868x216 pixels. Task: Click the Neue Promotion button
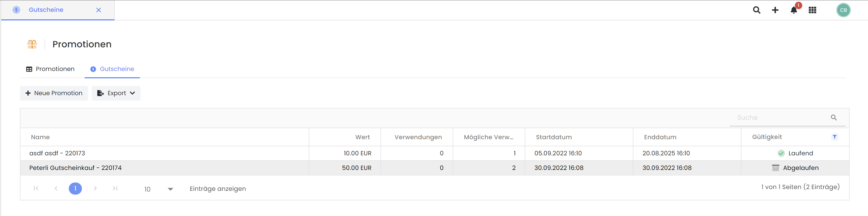tap(54, 93)
